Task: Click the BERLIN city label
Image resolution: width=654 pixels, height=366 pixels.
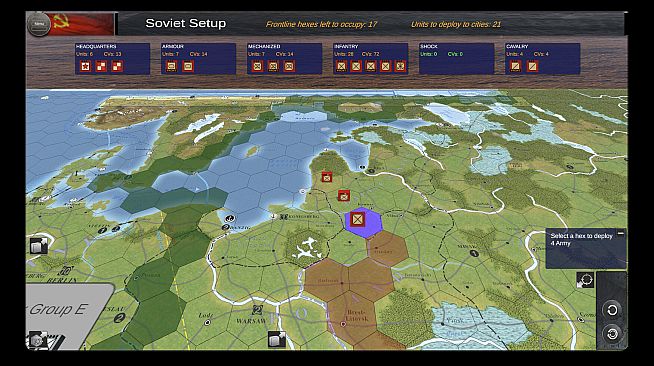Action: pyautogui.click(x=63, y=280)
